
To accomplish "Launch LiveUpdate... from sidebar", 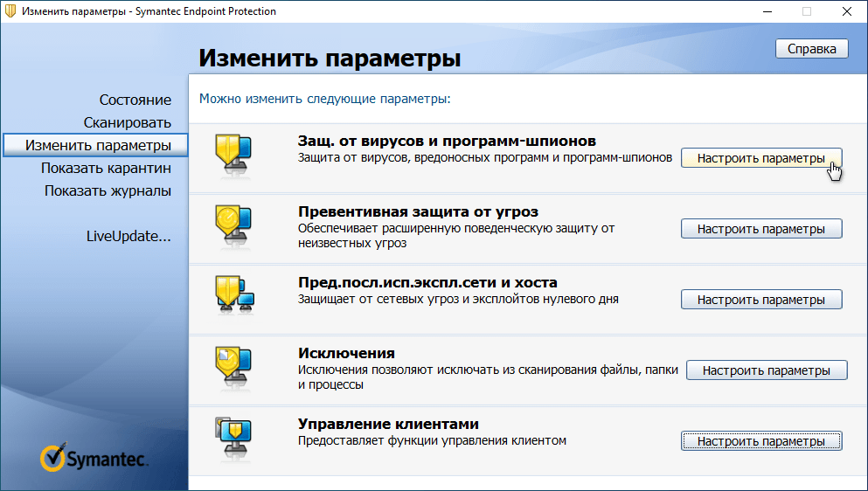I will pos(128,236).
